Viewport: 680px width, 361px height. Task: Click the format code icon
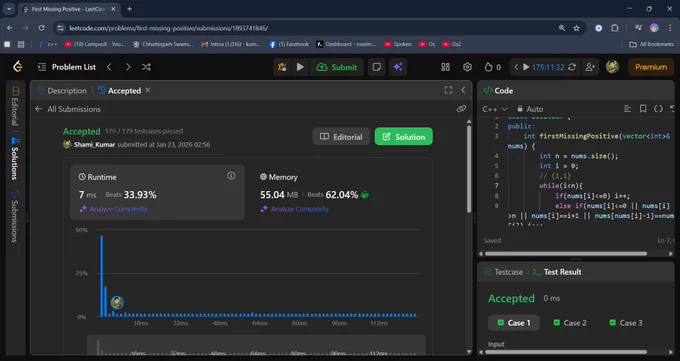pos(627,108)
